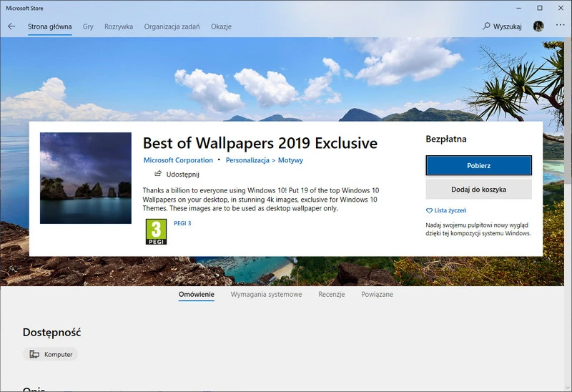This screenshot has width=572, height=392.
Task: Jump to the Recenzje section
Action: [x=332, y=294]
